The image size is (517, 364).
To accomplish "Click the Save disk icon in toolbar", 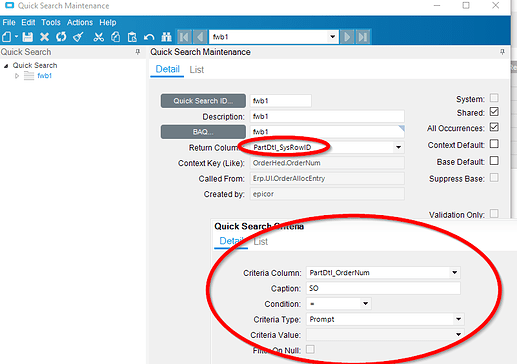I will (27, 37).
